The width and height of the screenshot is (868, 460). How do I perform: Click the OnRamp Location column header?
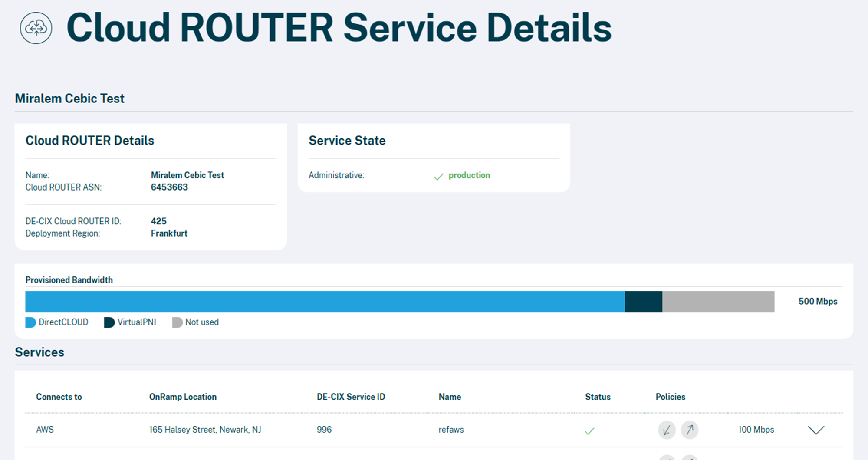[x=183, y=397]
